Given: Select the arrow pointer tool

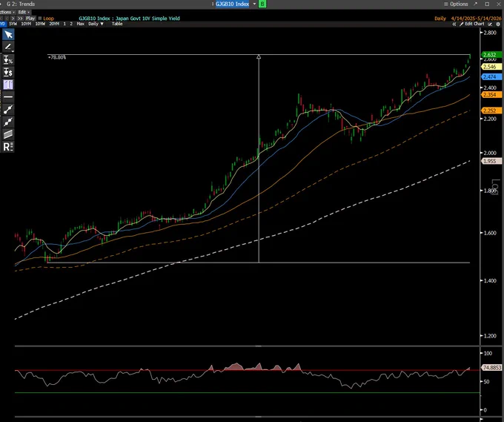Looking at the screenshot, I should (8, 34).
